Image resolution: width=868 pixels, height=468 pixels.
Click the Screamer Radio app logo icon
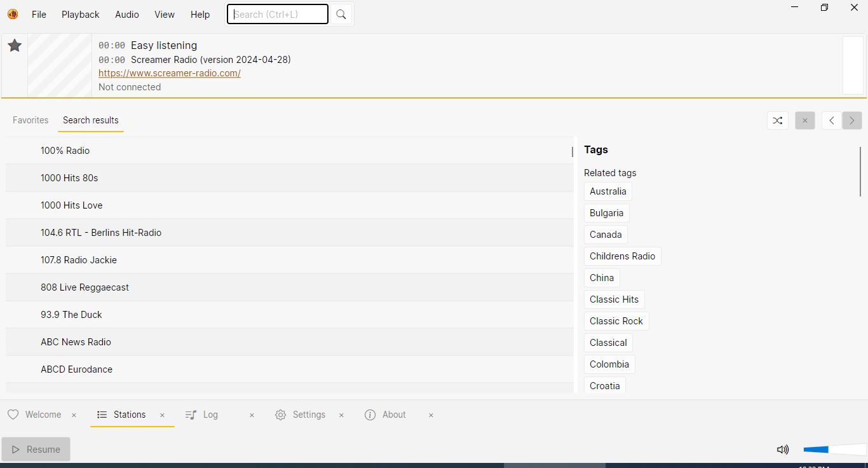click(13, 14)
